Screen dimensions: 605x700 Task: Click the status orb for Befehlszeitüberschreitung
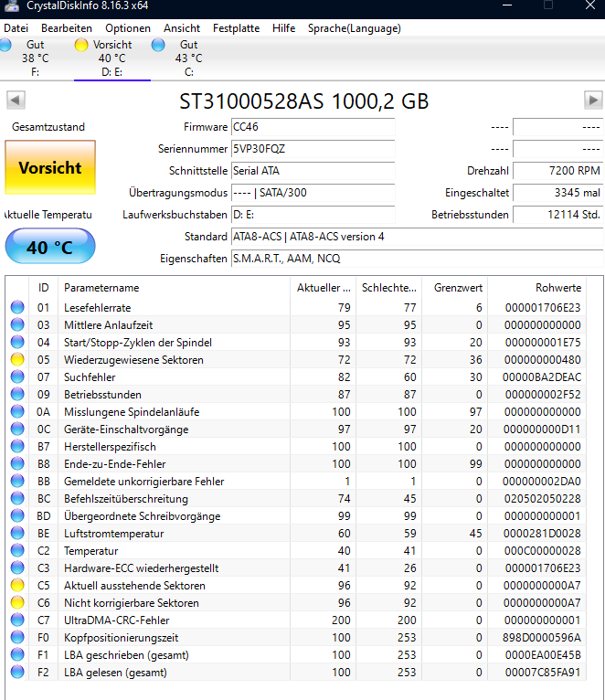click(x=17, y=498)
